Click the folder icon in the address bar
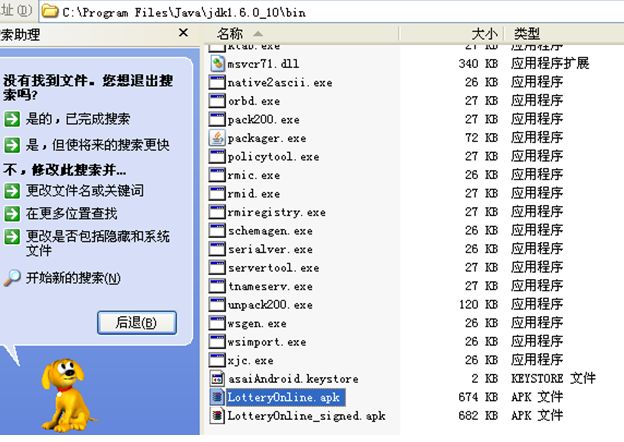This screenshot has width=624, height=442. point(50,12)
